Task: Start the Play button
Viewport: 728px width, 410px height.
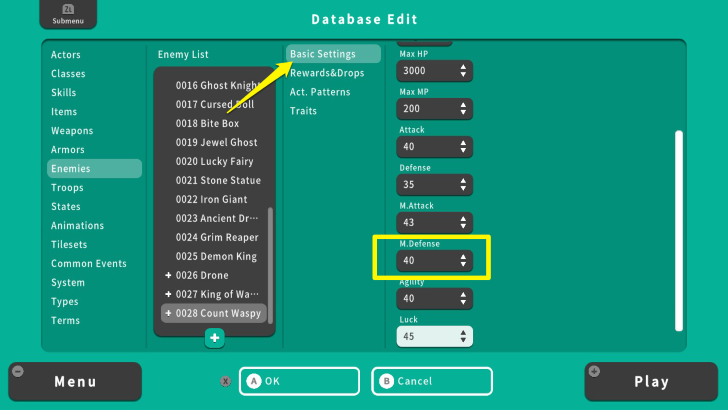Action: tap(651, 382)
